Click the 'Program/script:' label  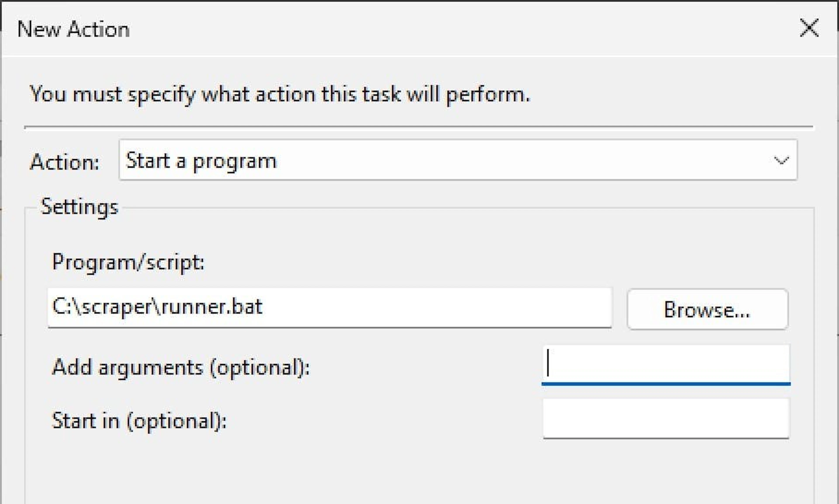(128, 263)
